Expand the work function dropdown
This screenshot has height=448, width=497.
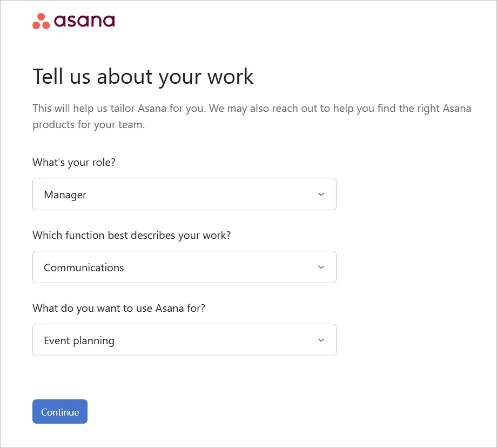tap(184, 268)
